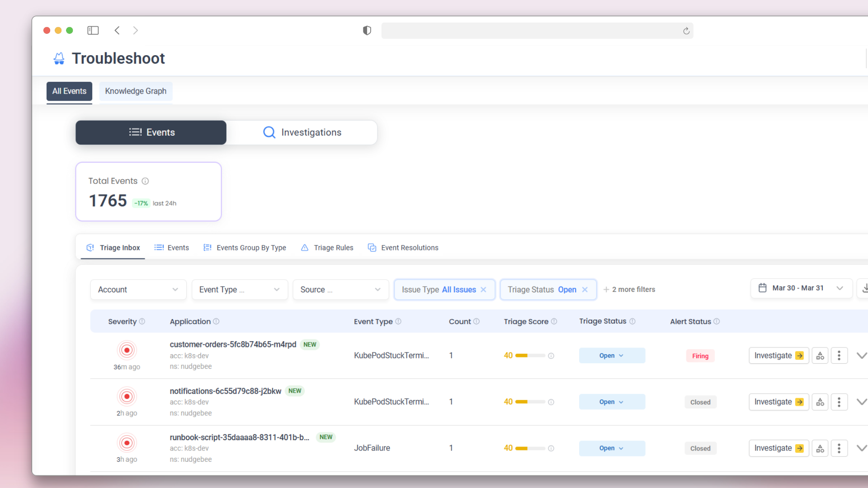Screen dimensions: 868x488
Task: Click the warning triangle icon on Triage Rules tab
Action: point(304,248)
